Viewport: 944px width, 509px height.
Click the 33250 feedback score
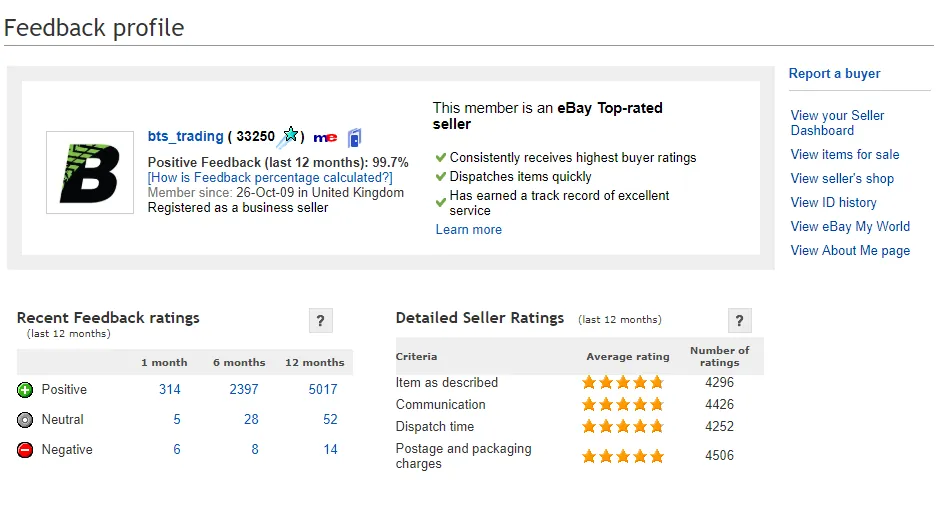tap(255, 137)
